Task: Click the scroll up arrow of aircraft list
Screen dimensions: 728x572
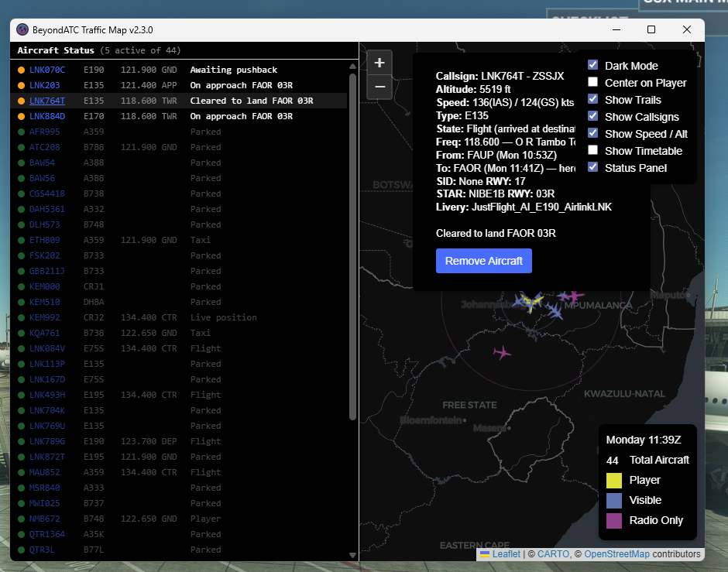Action: (352, 67)
